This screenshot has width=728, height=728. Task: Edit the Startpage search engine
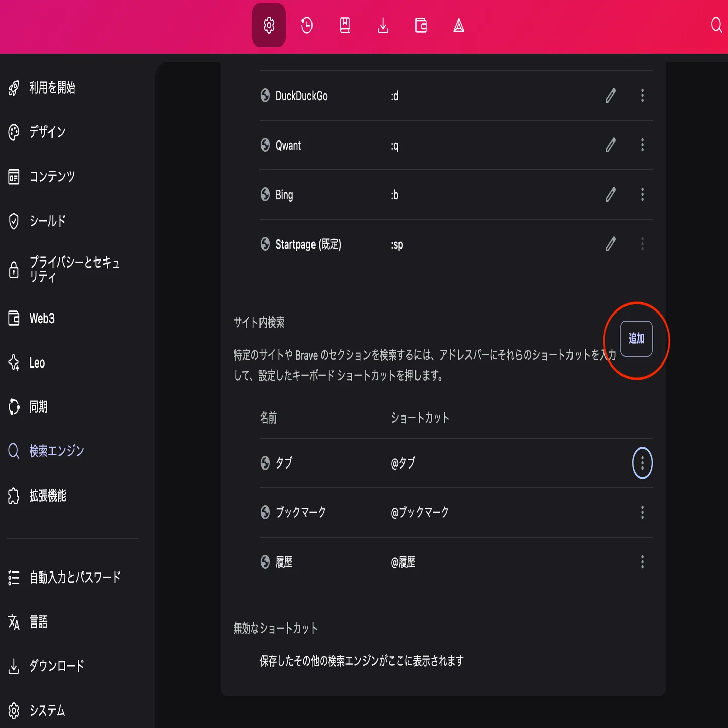611,244
